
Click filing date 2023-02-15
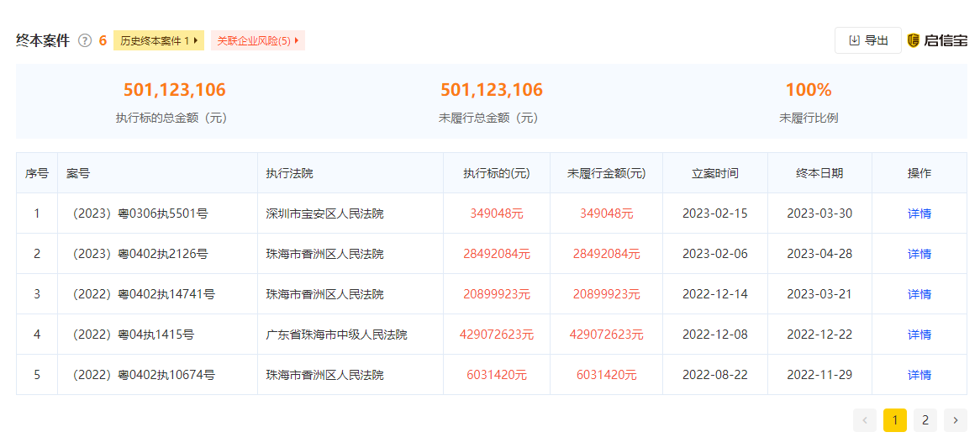click(x=715, y=213)
